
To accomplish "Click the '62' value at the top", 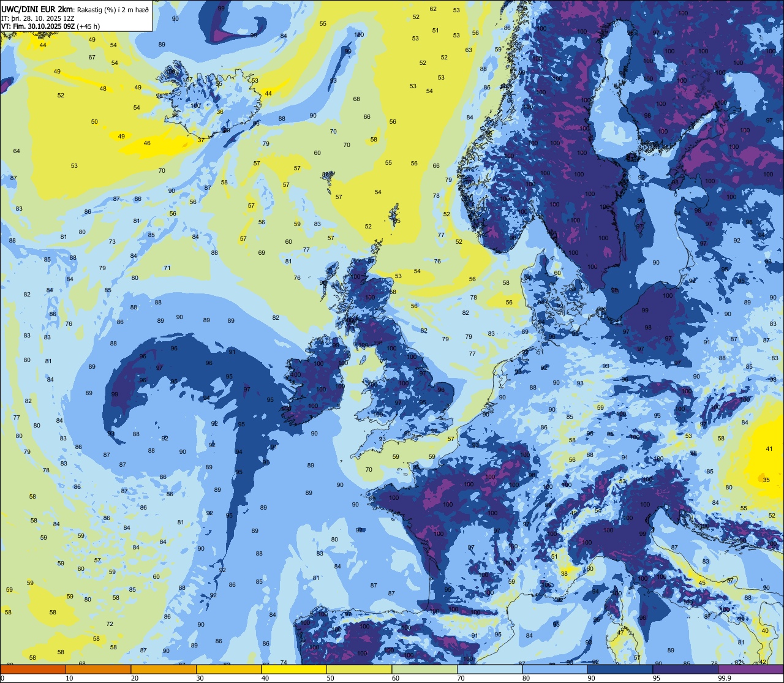I will [x=433, y=9].
